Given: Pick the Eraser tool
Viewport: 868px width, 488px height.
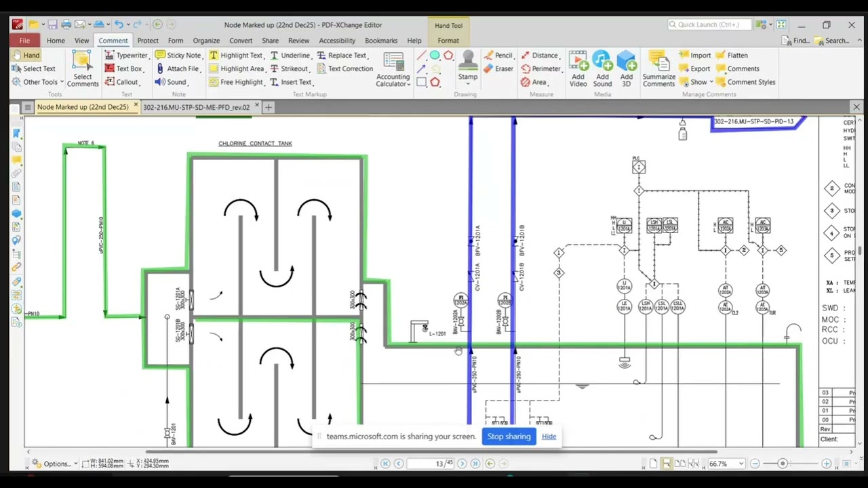Looking at the screenshot, I should [x=498, y=68].
